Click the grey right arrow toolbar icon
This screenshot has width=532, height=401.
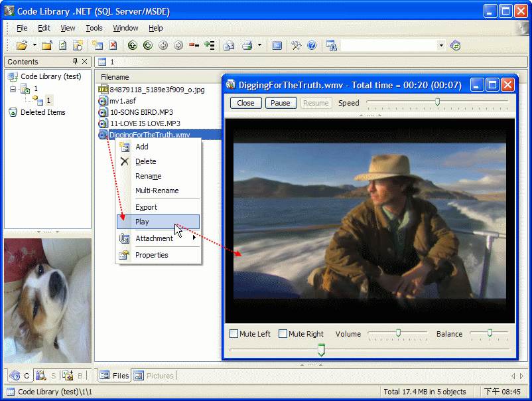[x=178, y=45]
